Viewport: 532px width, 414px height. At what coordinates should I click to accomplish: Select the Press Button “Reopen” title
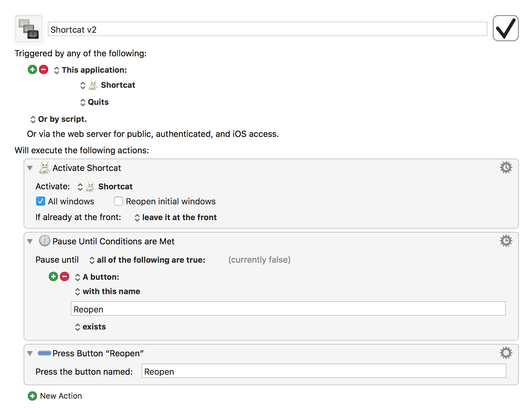click(x=98, y=353)
